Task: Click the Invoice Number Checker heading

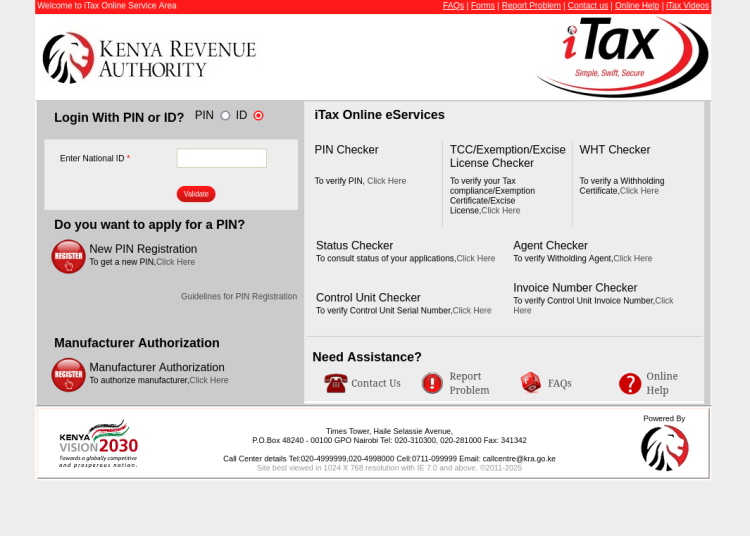Action: (x=575, y=288)
